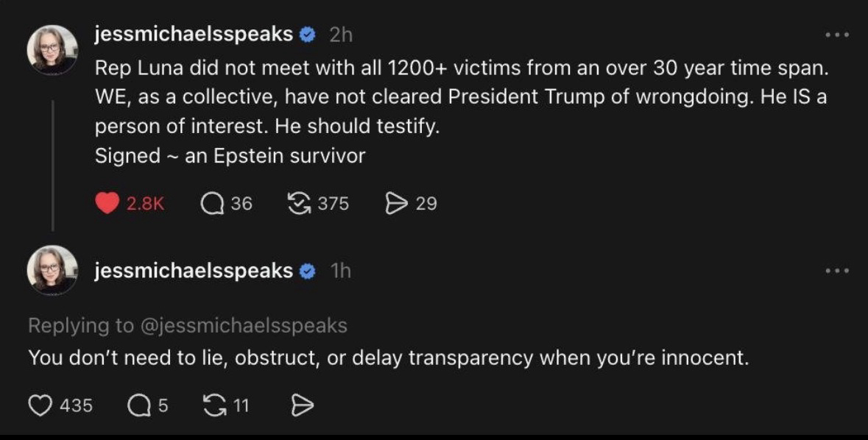Click verified badge on reply post

(309, 272)
